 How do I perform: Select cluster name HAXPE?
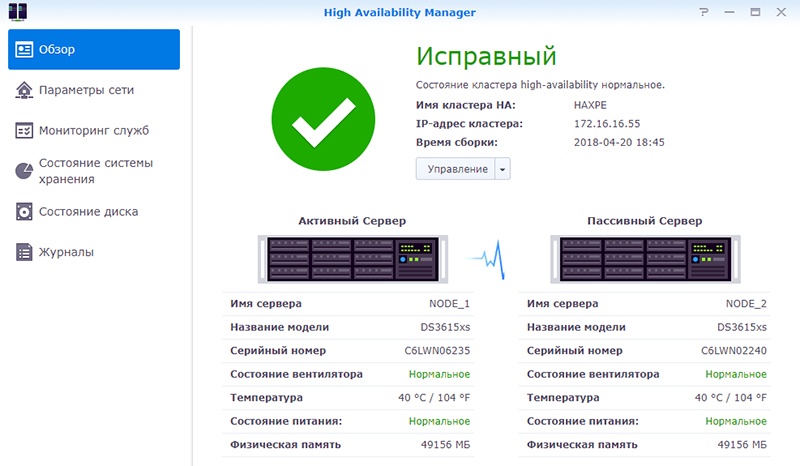pos(590,105)
